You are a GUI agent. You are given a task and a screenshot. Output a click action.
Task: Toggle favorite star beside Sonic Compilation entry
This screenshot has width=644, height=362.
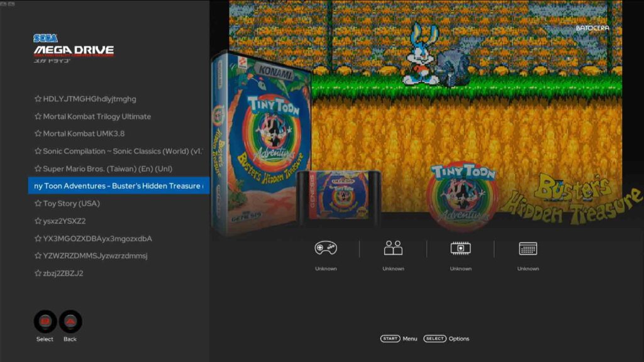click(38, 151)
